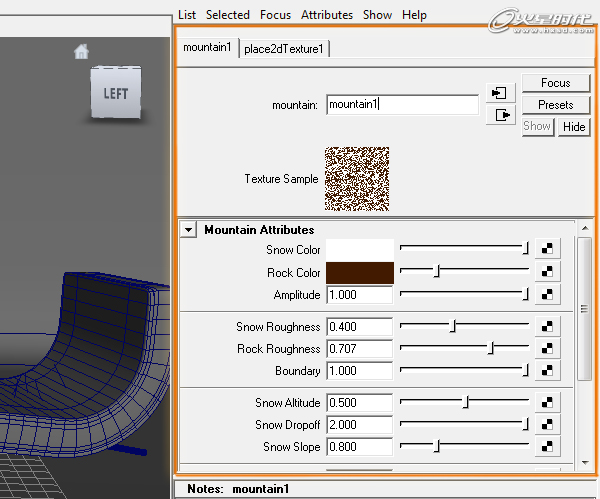Open the Attributes menu

coord(327,15)
